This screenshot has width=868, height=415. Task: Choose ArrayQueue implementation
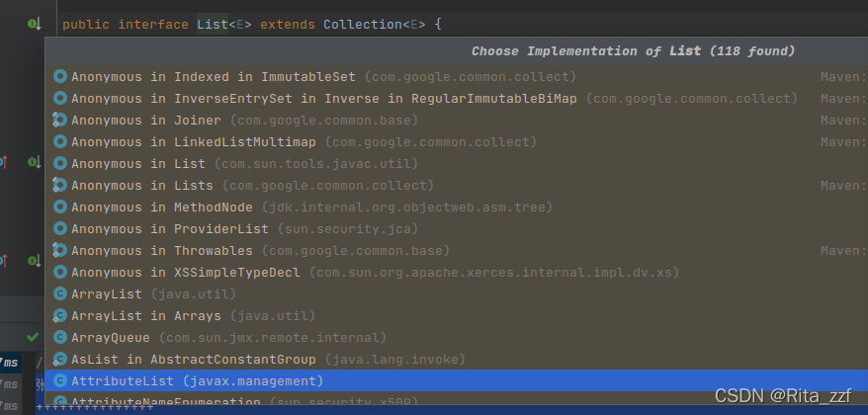[456, 338]
